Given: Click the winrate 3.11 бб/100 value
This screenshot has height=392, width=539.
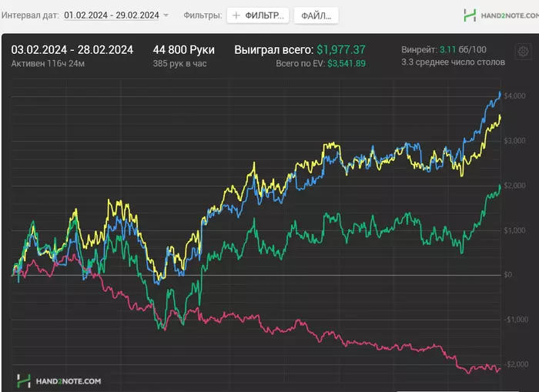Looking at the screenshot, I should (463, 50).
